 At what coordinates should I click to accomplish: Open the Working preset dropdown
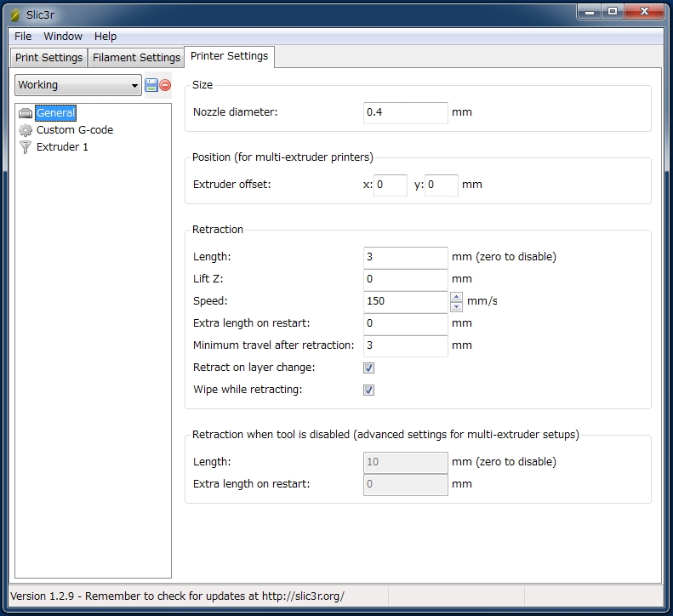pyautogui.click(x=78, y=85)
